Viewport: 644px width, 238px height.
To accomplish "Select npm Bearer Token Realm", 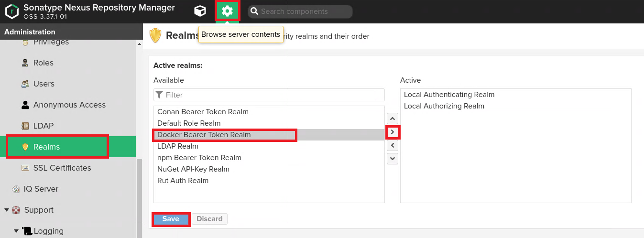I will point(269,158).
